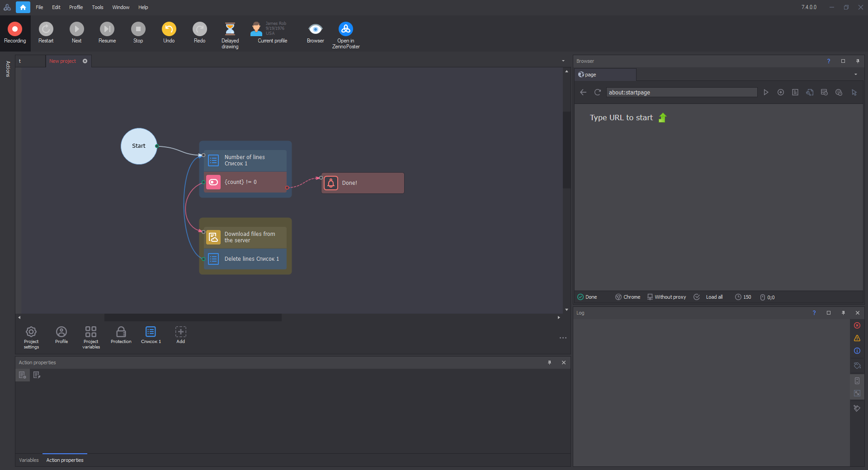Toggle error filter in Log panel
The image size is (868, 470).
click(x=857, y=325)
